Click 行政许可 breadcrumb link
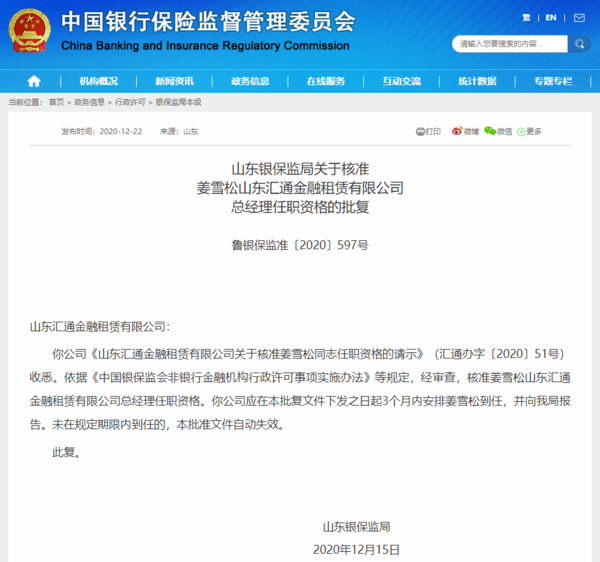The image size is (600, 562). [130, 102]
